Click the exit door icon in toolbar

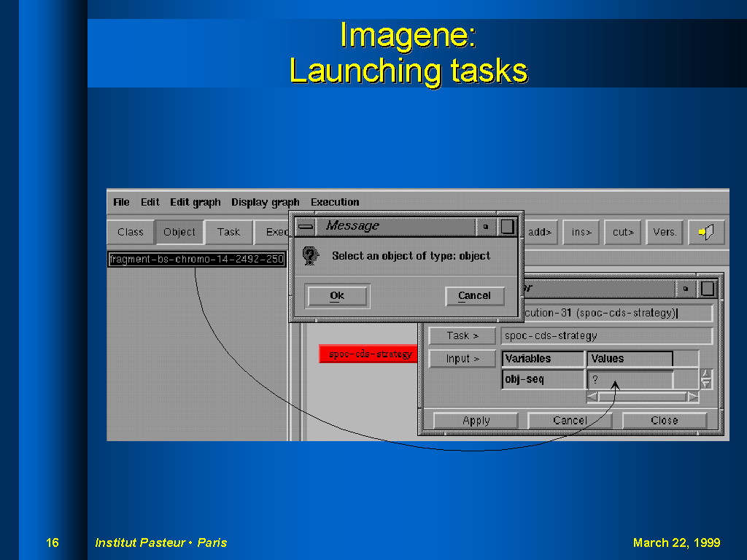(706, 232)
